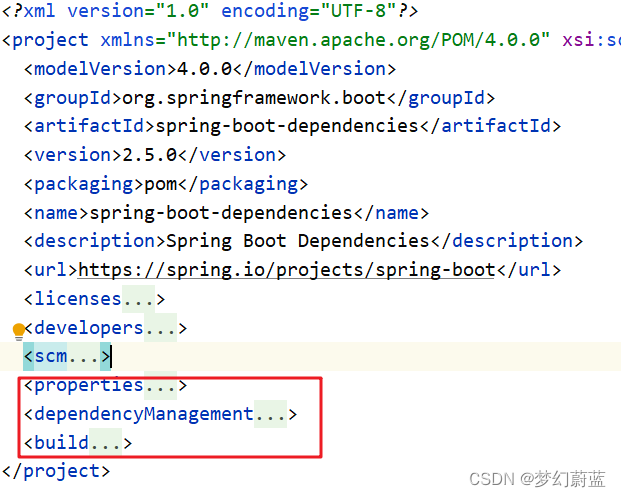621x497 pixels.
Task: Click the packaging value pom
Action: tap(160, 184)
